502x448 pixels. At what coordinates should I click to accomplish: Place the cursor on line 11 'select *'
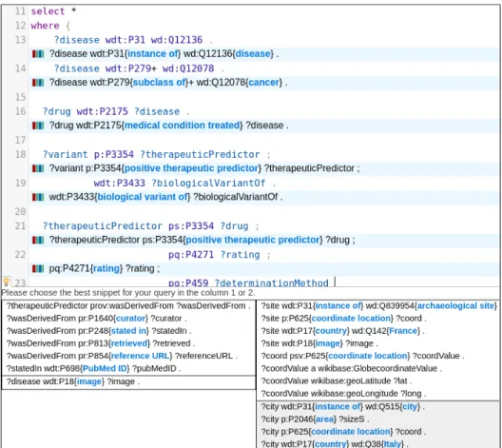point(53,11)
